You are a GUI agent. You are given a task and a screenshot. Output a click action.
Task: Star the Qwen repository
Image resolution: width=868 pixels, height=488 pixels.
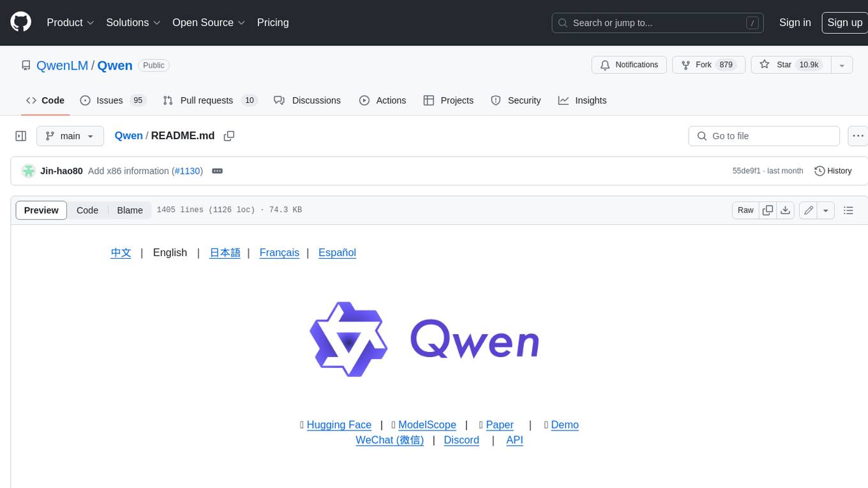(791, 65)
